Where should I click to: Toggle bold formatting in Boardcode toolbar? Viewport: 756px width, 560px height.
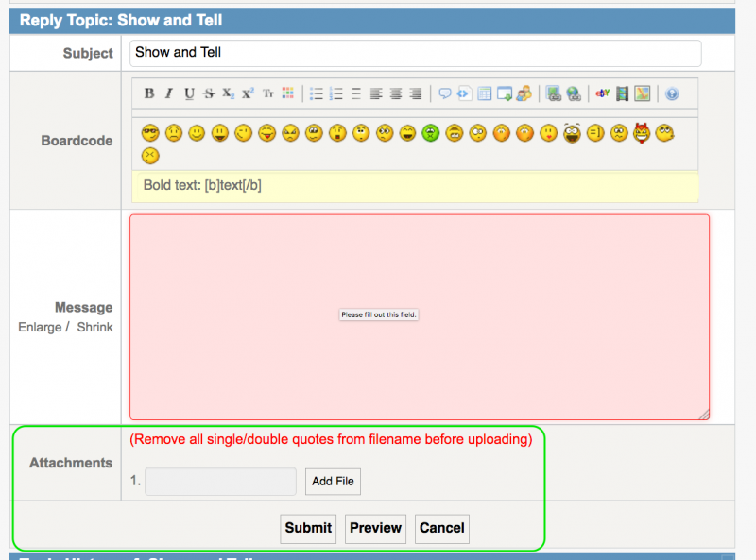click(x=149, y=93)
